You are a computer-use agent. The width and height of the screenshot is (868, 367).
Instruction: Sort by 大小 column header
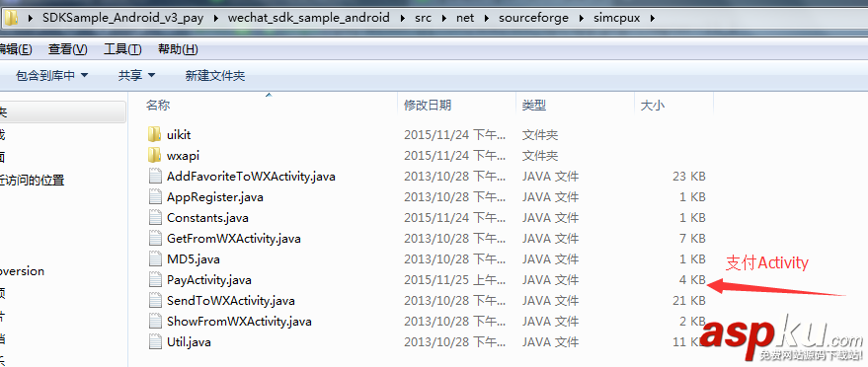tap(652, 105)
